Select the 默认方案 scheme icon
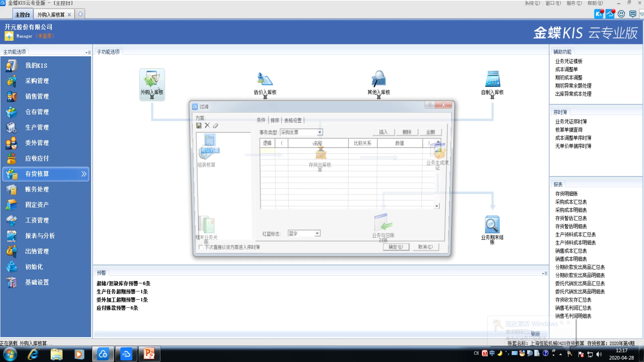Image resolution: width=644 pixels, height=362 pixels. point(210,143)
